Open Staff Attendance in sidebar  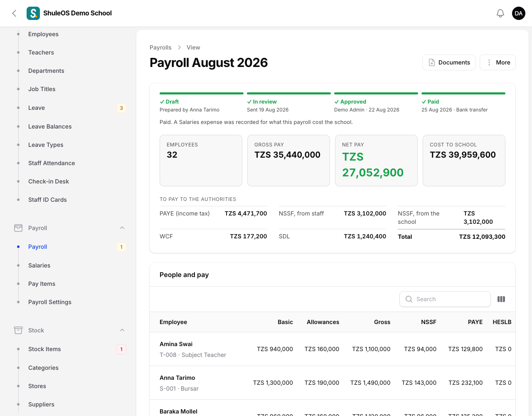[52, 163]
